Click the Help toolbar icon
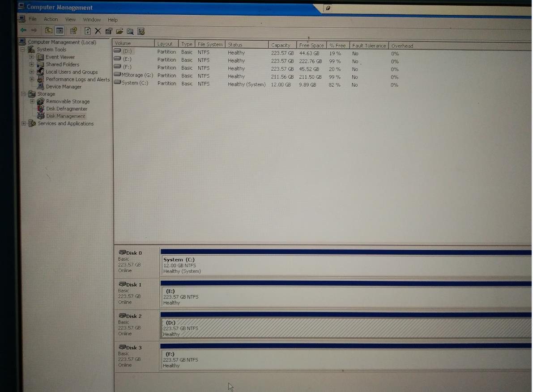 tap(141, 31)
